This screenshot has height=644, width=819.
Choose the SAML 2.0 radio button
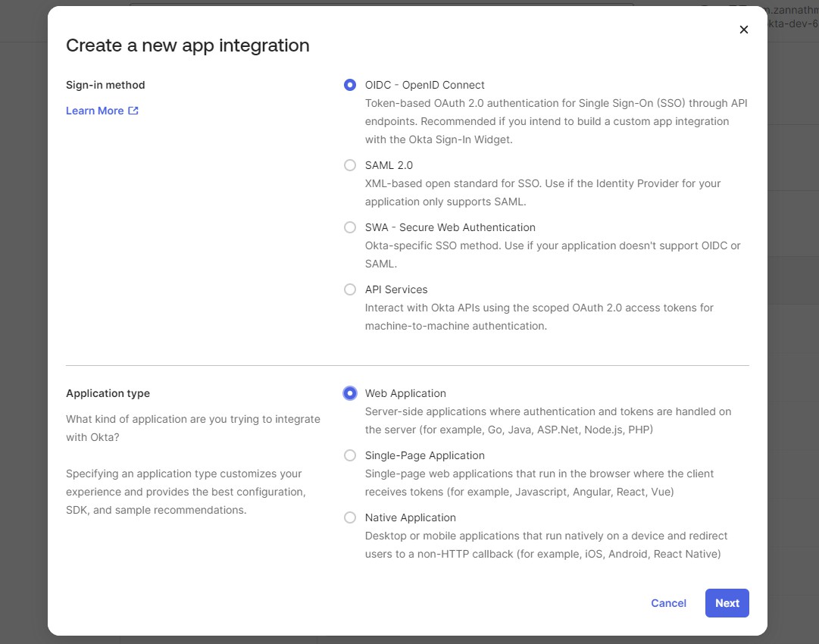[349, 165]
